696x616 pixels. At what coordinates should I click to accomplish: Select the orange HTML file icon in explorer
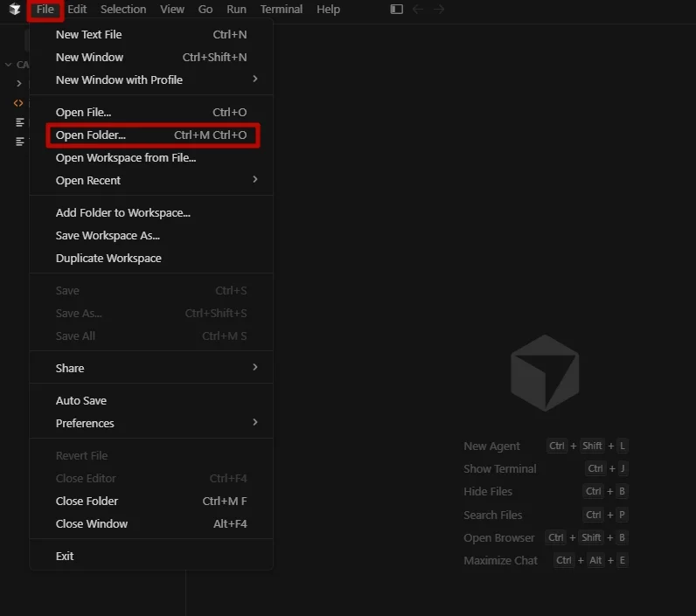click(18, 103)
